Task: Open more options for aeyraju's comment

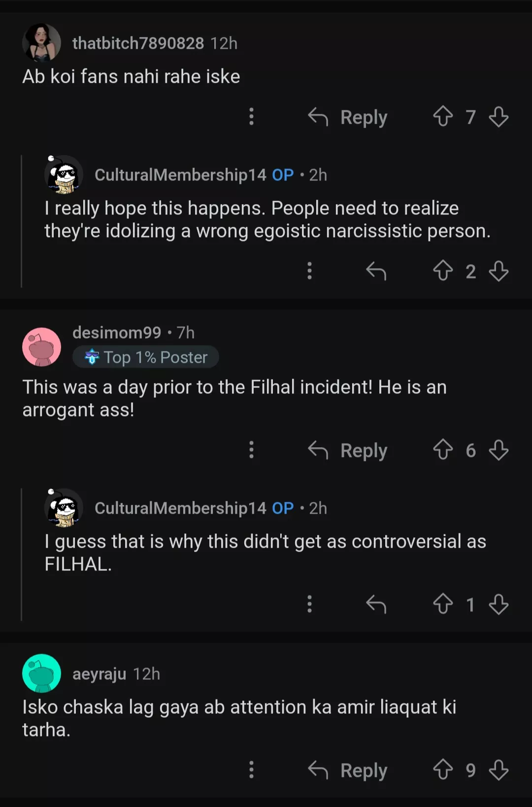Action: click(251, 770)
